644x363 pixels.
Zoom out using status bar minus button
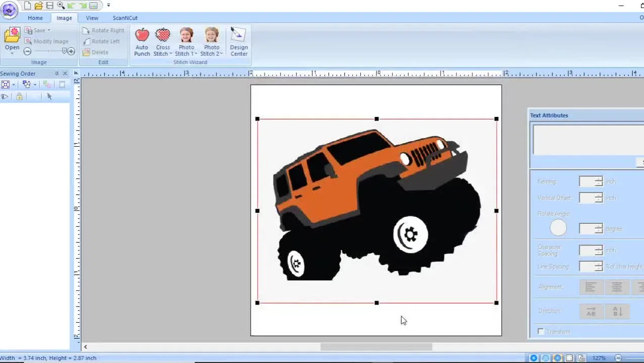coord(618,358)
